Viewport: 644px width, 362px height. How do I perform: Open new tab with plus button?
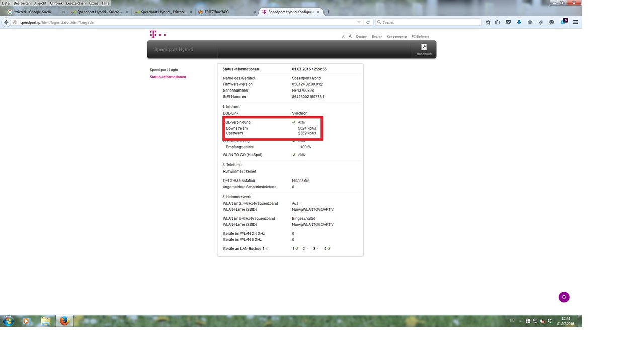(x=329, y=12)
